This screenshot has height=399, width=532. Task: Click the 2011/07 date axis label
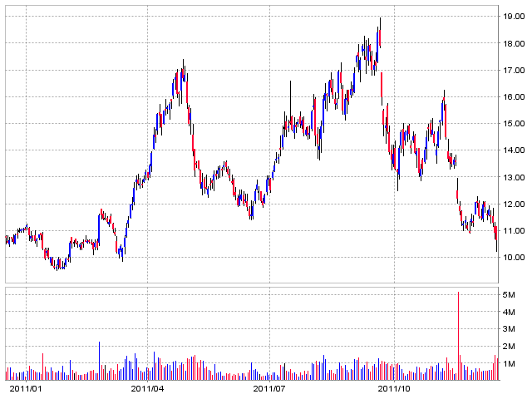(269, 388)
